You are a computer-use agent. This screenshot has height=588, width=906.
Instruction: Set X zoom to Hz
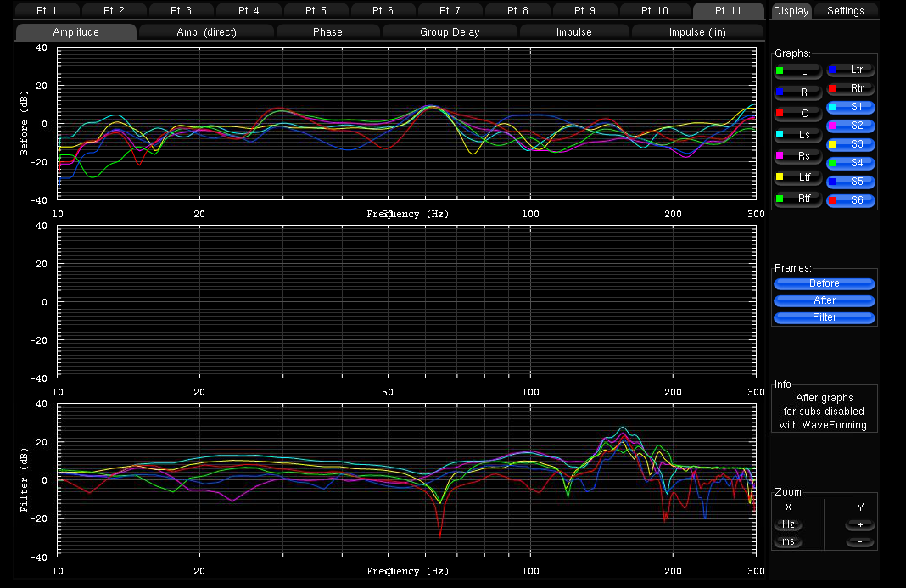click(788, 524)
